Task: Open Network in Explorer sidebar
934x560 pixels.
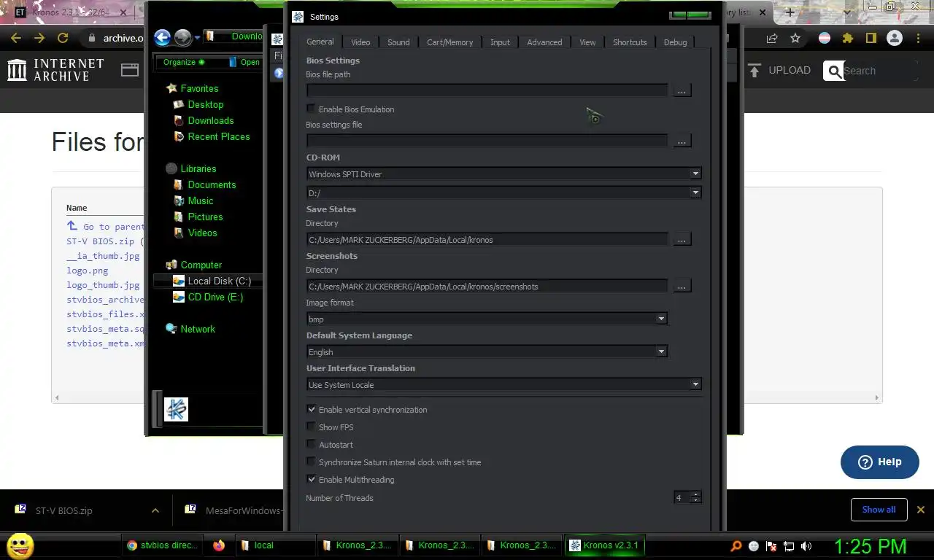Action: (190, 329)
